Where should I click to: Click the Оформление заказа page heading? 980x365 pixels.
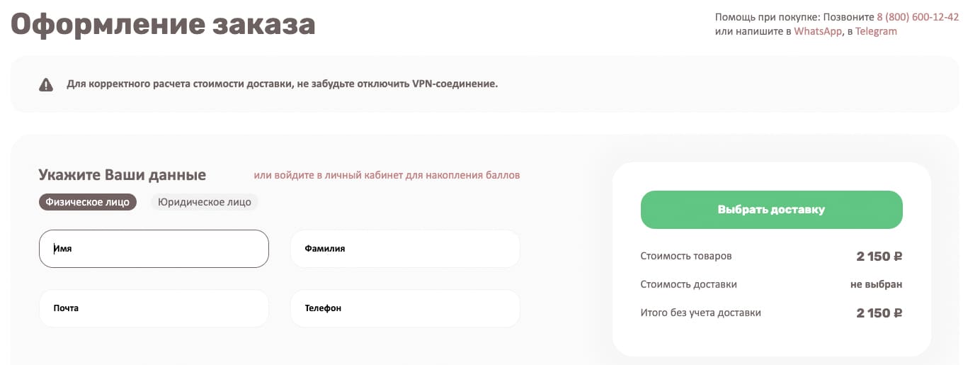[163, 25]
